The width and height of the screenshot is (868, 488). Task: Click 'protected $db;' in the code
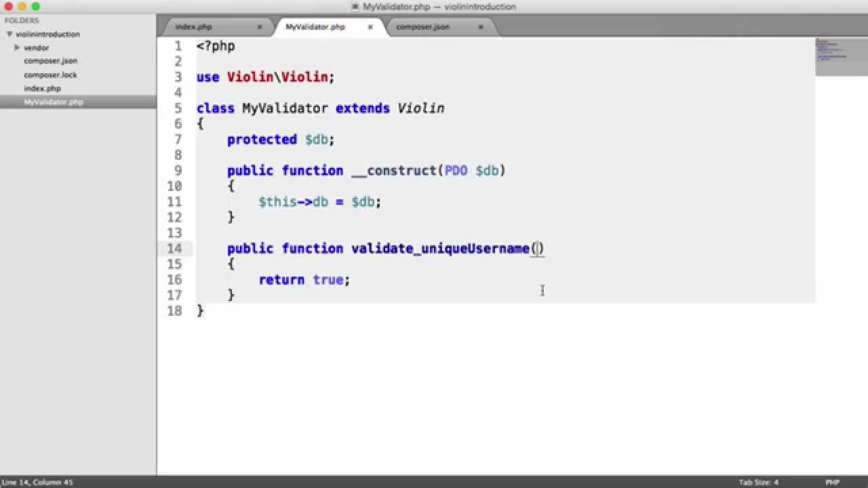(x=281, y=140)
